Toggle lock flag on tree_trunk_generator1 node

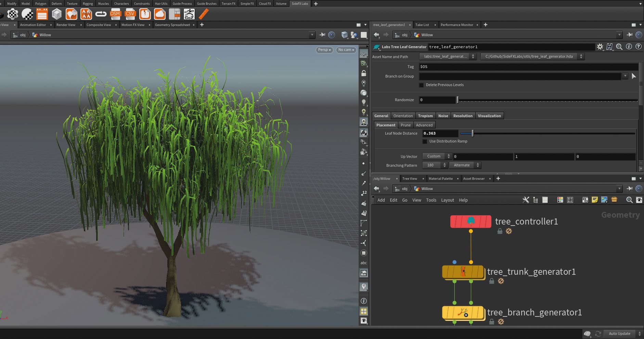[492, 281]
